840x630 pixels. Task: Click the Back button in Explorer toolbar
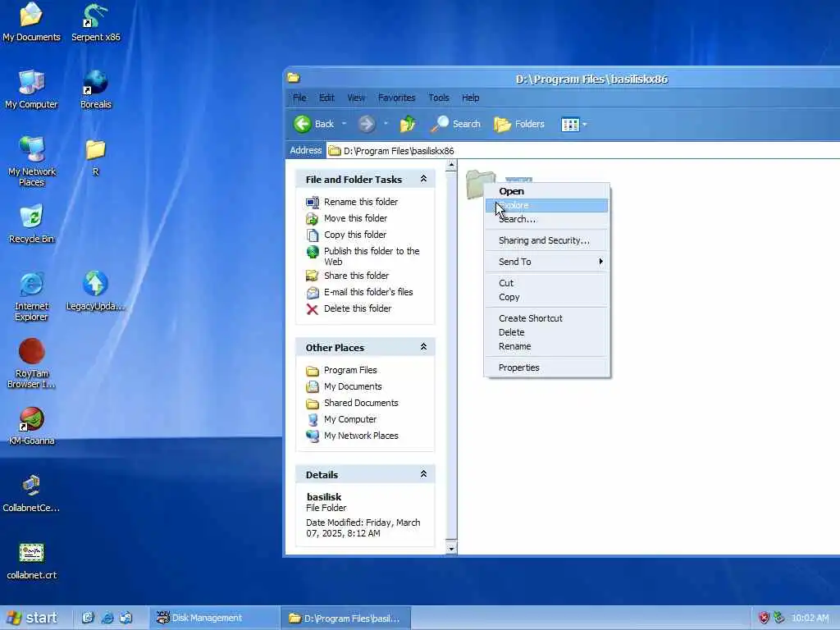pos(314,124)
